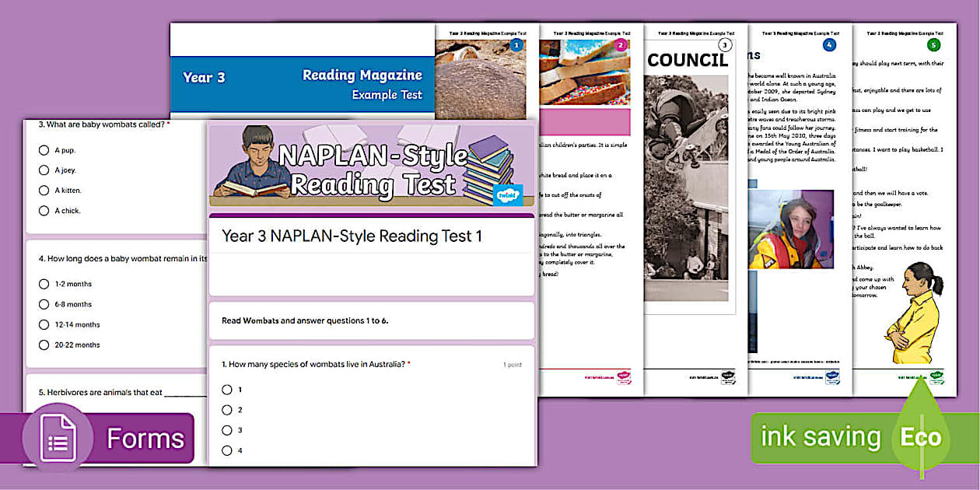Select answer "1" for question 1
The image size is (980, 490).
[x=227, y=390]
